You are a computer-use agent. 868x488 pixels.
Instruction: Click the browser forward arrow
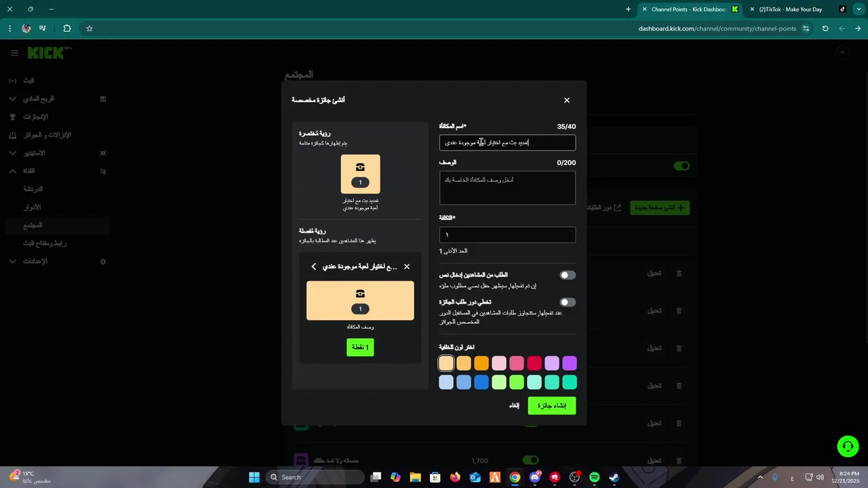coord(858,28)
